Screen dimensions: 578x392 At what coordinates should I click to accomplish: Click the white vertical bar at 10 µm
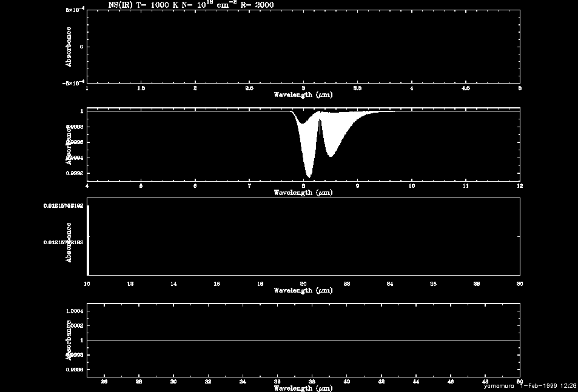[x=88, y=240]
